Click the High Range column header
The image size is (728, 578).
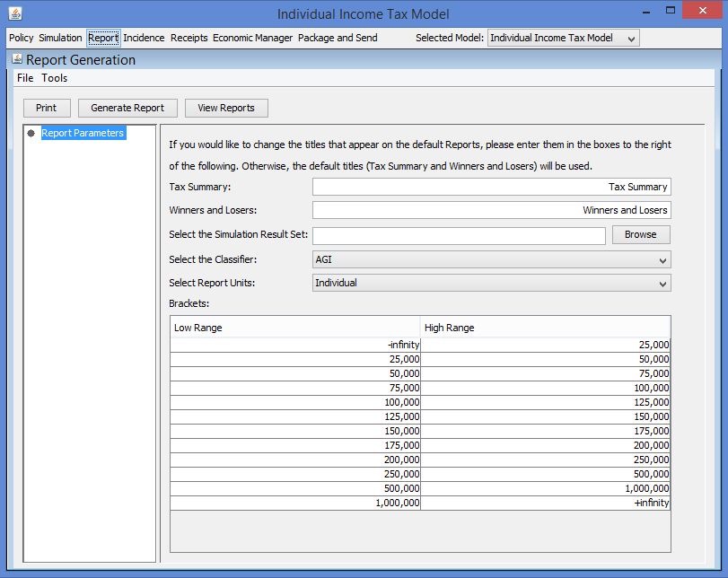545,328
